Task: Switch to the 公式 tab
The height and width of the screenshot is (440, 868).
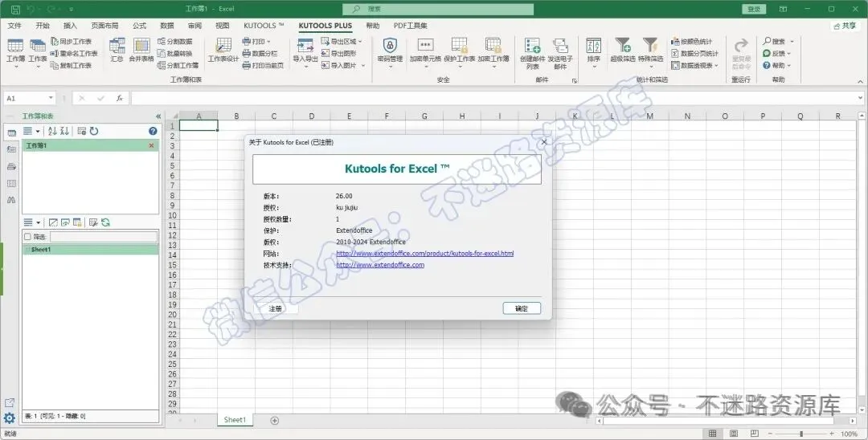Action: click(x=139, y=26)
